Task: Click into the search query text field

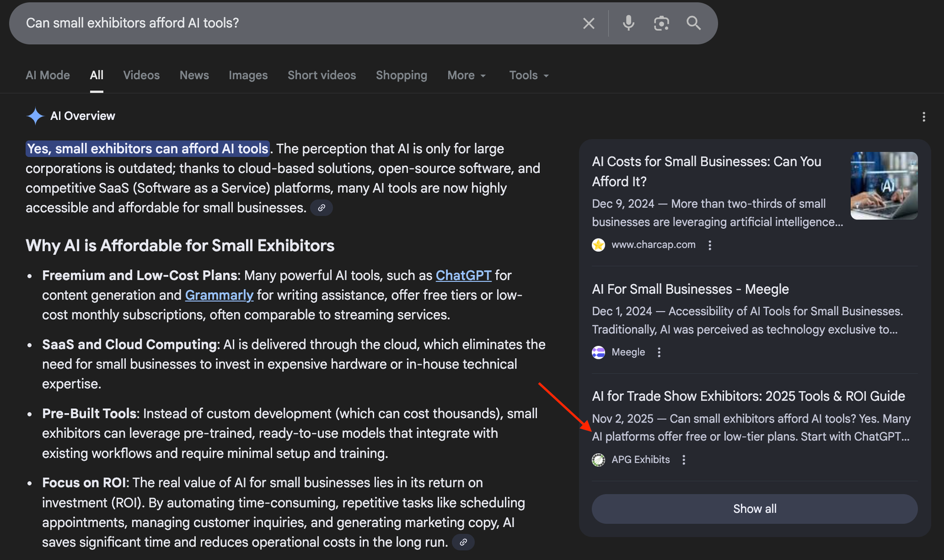Action: point(295,23)
